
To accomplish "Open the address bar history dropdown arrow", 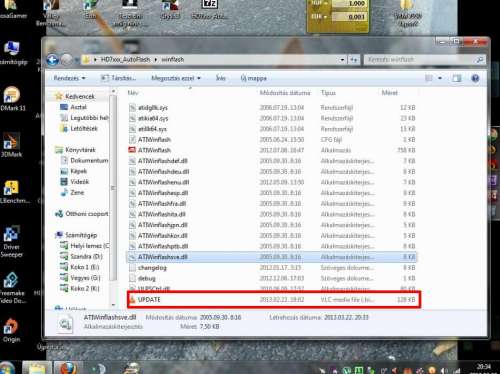I will point(342,60).
